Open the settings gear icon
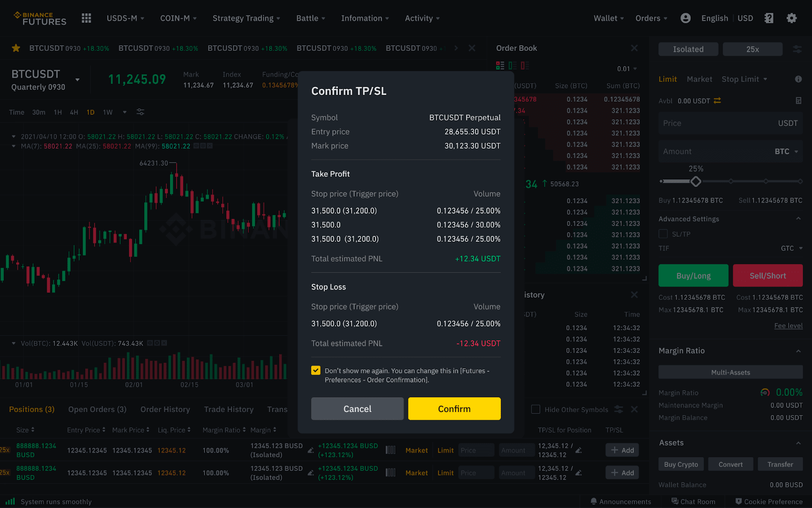Image resolution: width=812 pixels, height=508 pixels. coord(791,18)
